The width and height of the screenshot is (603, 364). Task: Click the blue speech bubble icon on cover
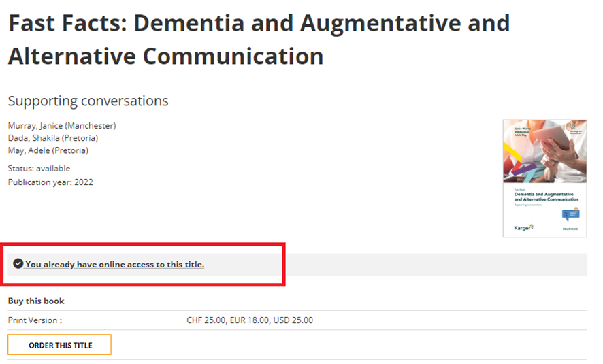(x=570, y=214)
